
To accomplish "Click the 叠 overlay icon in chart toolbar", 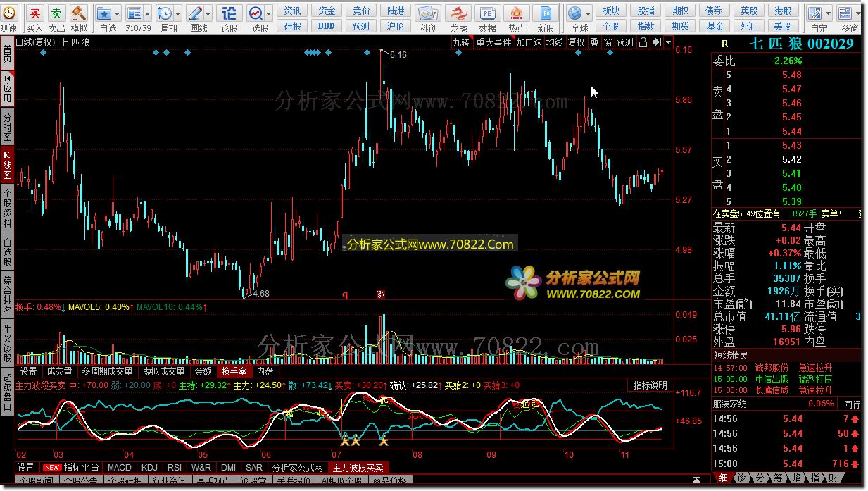I will pyautogui.click(x=594, y=42).
